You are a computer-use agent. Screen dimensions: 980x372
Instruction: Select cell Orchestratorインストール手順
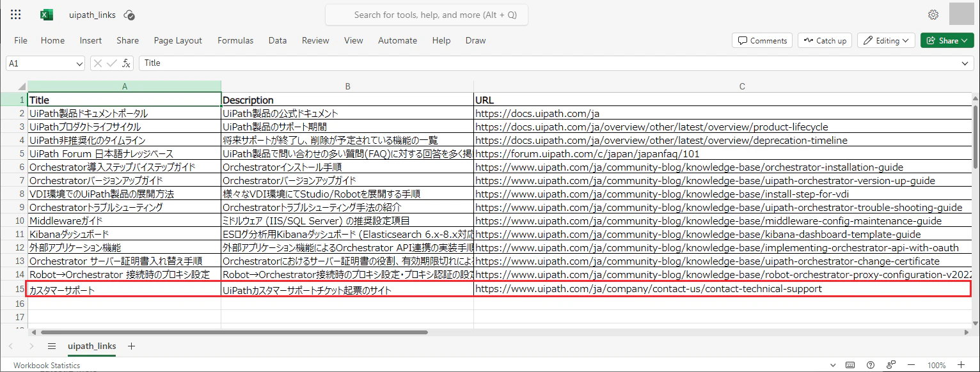click(347, 167)
